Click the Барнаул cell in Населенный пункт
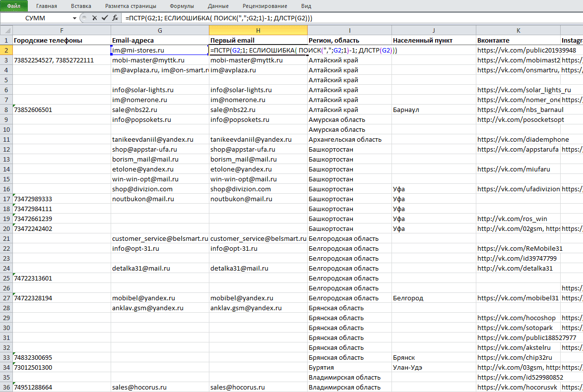The image size is (583, 392). (x=434, y=110)
